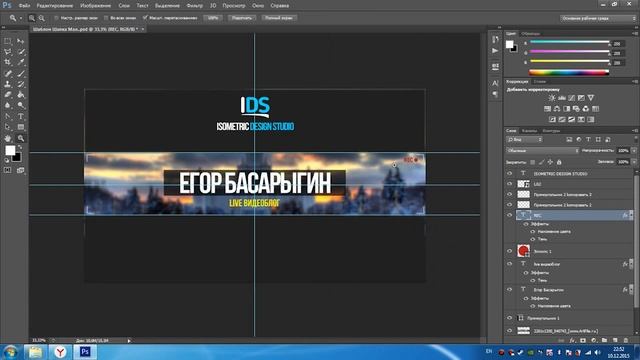The height and width of the screenshot is (360, 640).
Task: Open the Изображение menu
Action: [x=96, y=6]
